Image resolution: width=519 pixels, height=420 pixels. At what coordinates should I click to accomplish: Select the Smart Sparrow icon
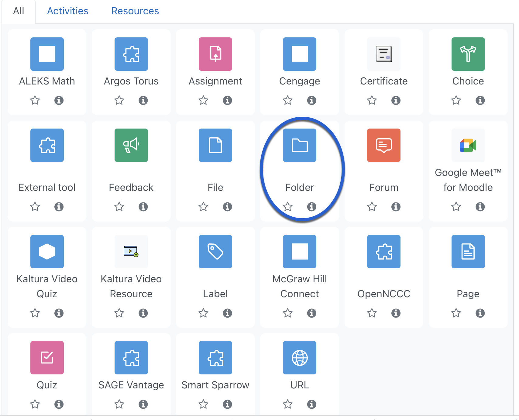tap(215, 358)
